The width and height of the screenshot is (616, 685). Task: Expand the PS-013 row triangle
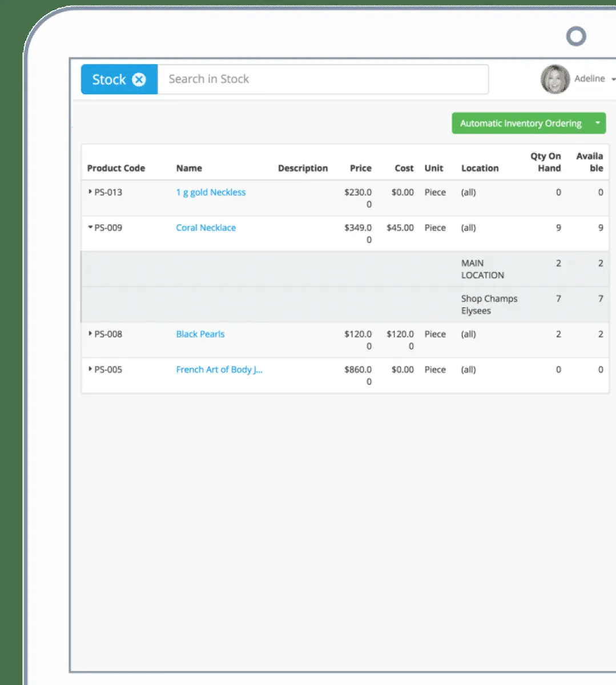(90, 192)
